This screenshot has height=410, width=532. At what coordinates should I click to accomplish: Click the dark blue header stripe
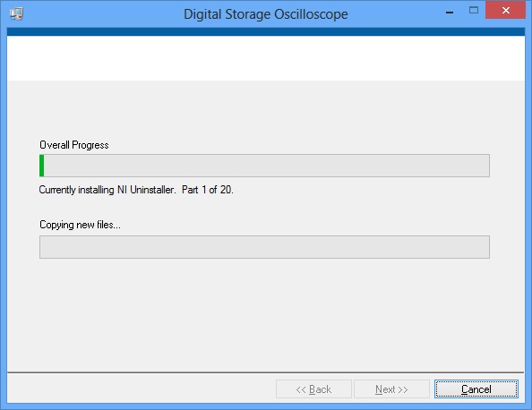(266, 32)
